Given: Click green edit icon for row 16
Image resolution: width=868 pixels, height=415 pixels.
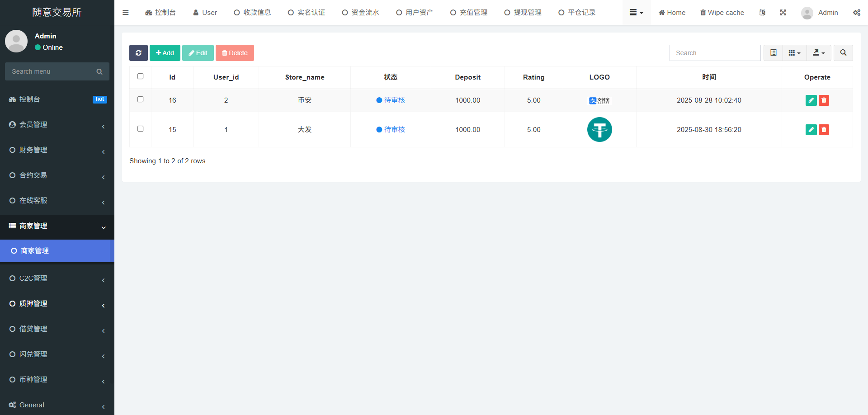Looking at the screenshot, I should [811, 100].
